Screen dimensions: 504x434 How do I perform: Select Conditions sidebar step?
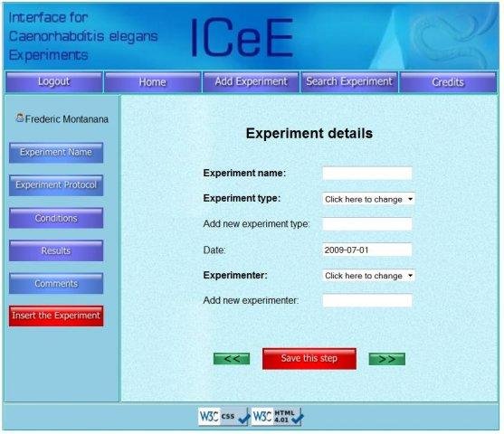pyautogui.click(x=56, y=218)
